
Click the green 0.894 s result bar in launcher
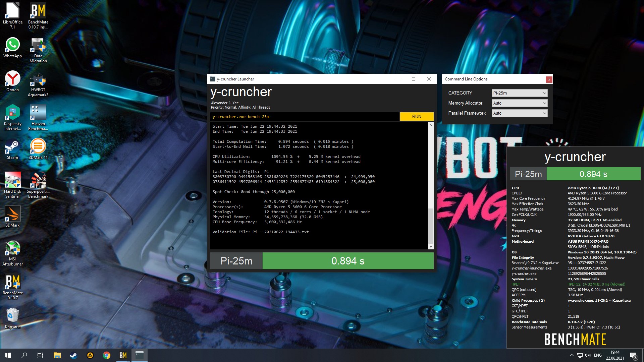point(348,261)
